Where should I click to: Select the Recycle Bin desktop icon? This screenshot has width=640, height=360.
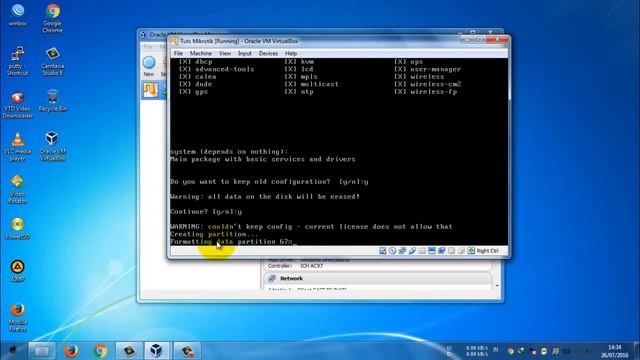pyautogui.click(x=53, y=101)
